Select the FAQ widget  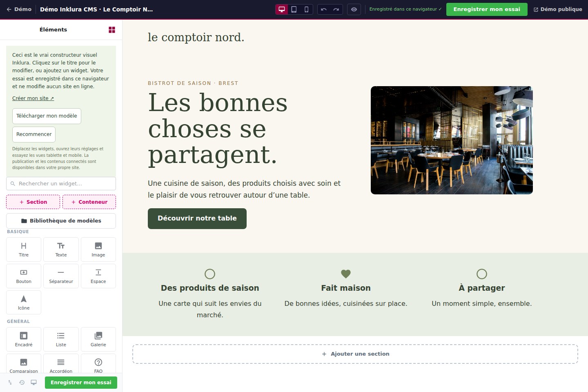98,364
